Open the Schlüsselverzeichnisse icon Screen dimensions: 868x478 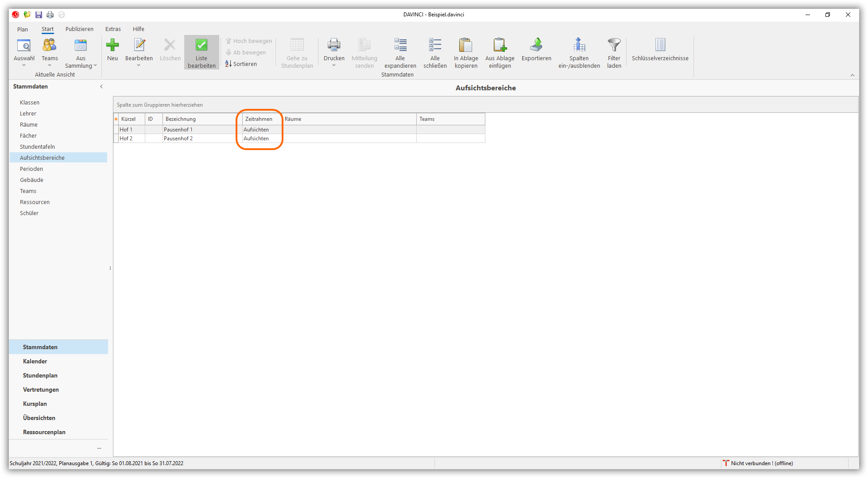[660, 45]
